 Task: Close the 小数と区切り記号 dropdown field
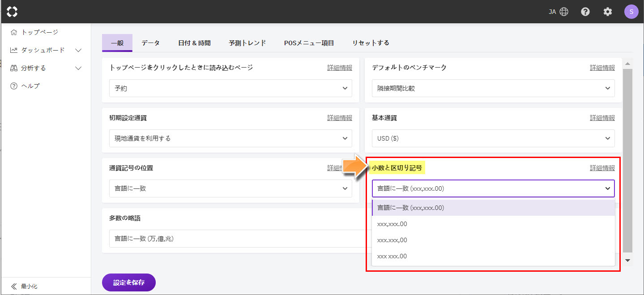[x=493, y=188]
